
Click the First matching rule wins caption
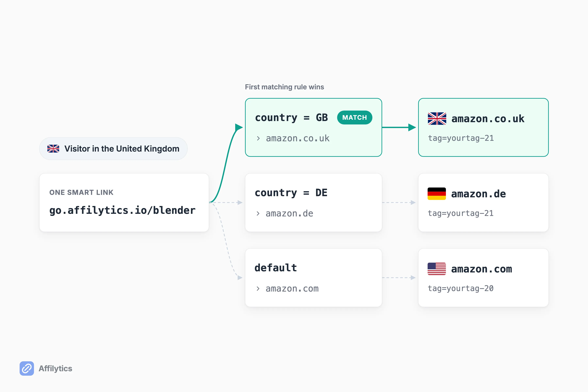(x=285, y=87)
